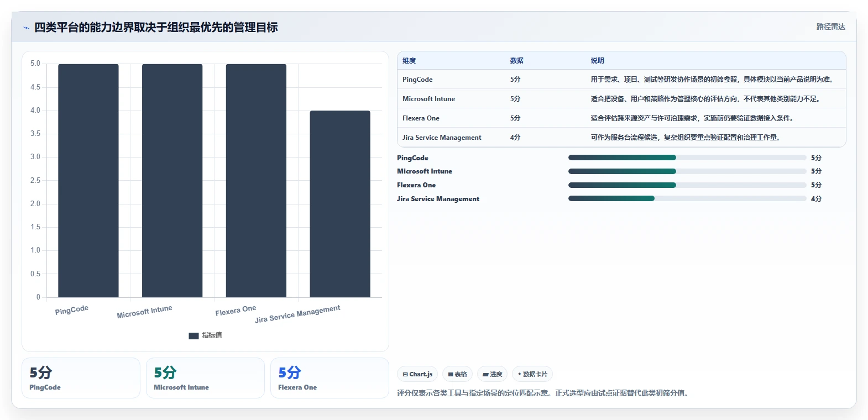This screenshot has width=868, height=420.
Task: Click the Flexera One bar in the chart
Action: tap(256, 181)
